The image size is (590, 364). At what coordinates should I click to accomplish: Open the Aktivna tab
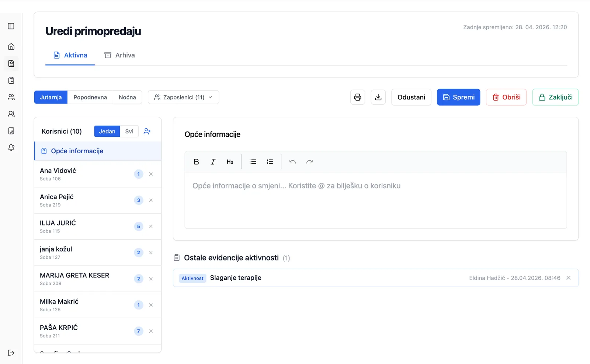[x=70, y=55]
